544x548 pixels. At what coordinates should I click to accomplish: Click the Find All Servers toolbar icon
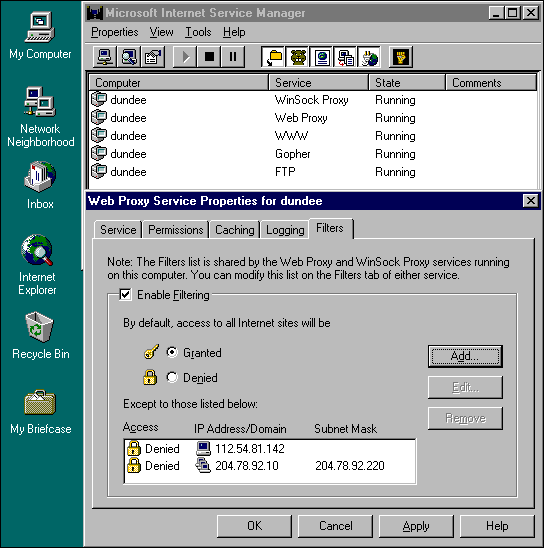tap(129, 57)
